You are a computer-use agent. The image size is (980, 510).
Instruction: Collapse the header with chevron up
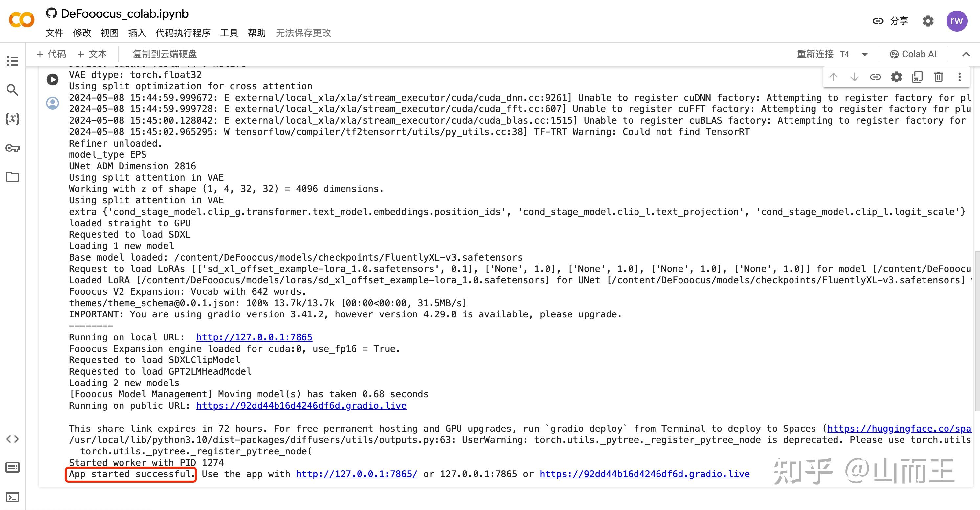pyautogui.click(x=966, y=54)
